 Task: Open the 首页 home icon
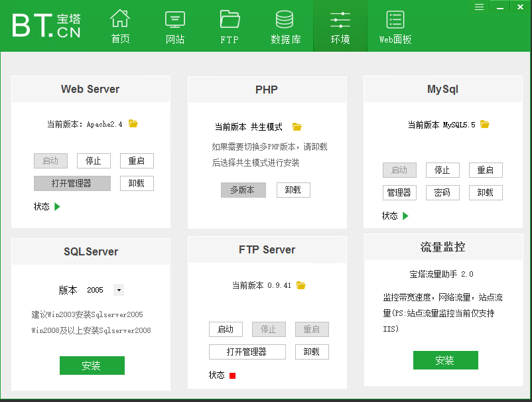click(x=120, y=26)
